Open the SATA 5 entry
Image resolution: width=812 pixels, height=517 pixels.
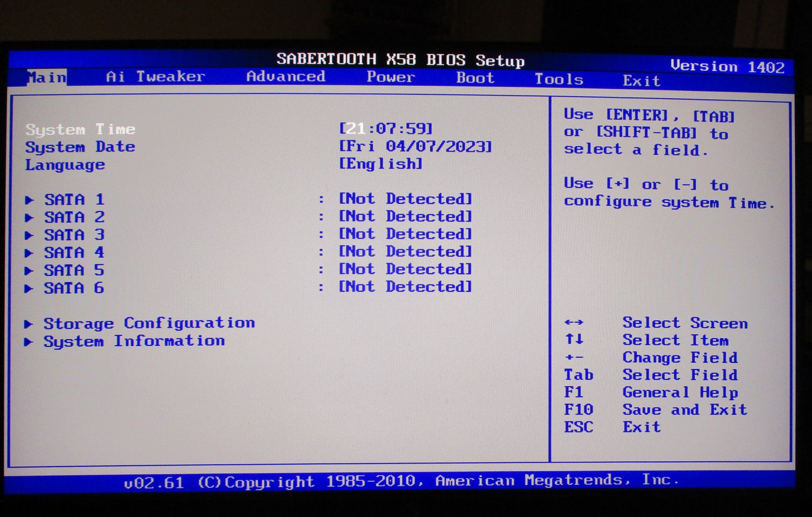74,270
